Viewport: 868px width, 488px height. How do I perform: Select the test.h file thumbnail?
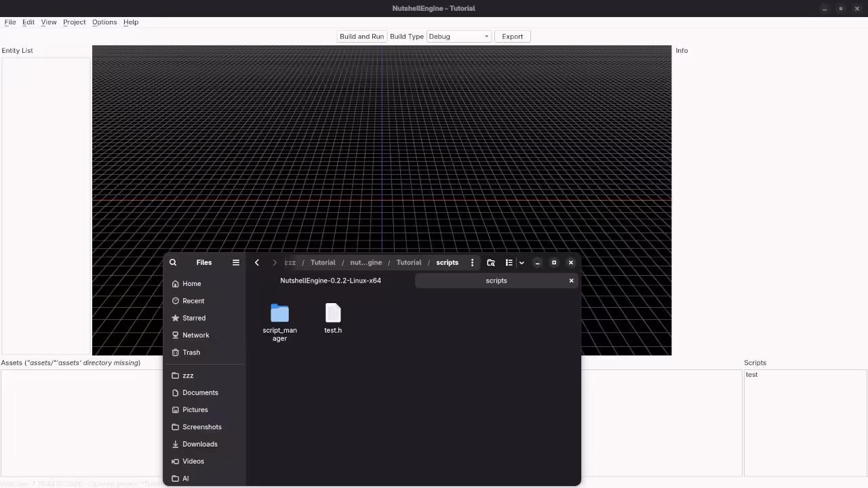click(x=333, y=313)
